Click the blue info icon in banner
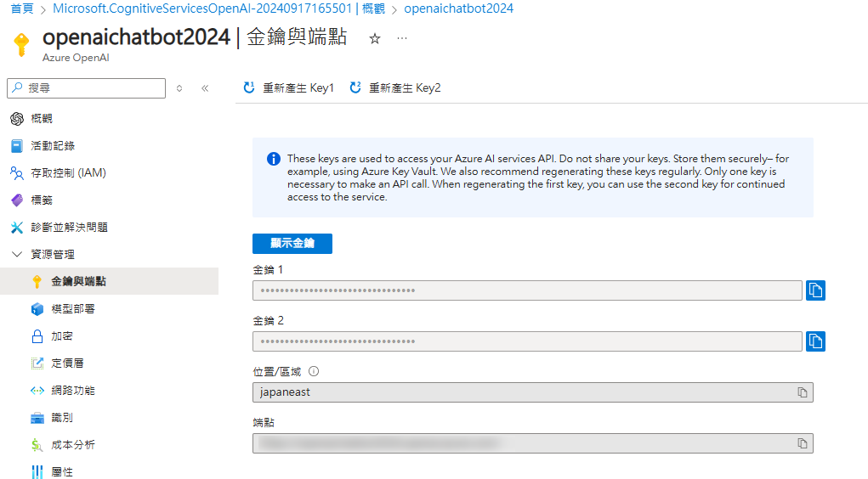868x479 pixels. 274,160
